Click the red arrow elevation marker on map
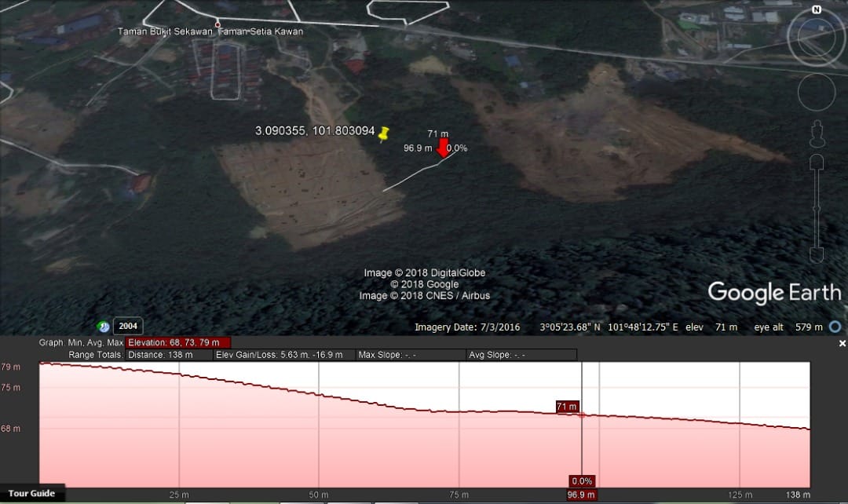The height and width of the screenshot is (504, 848). 444,148
